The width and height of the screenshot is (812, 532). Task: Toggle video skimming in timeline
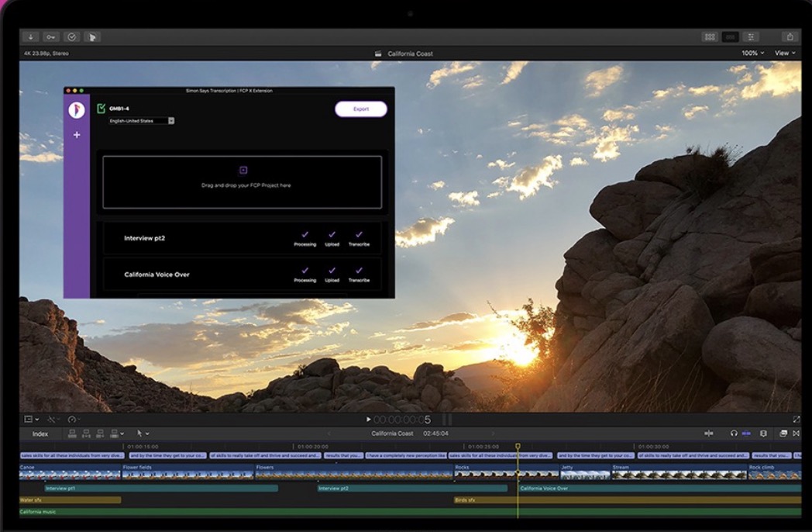point(708,434)
